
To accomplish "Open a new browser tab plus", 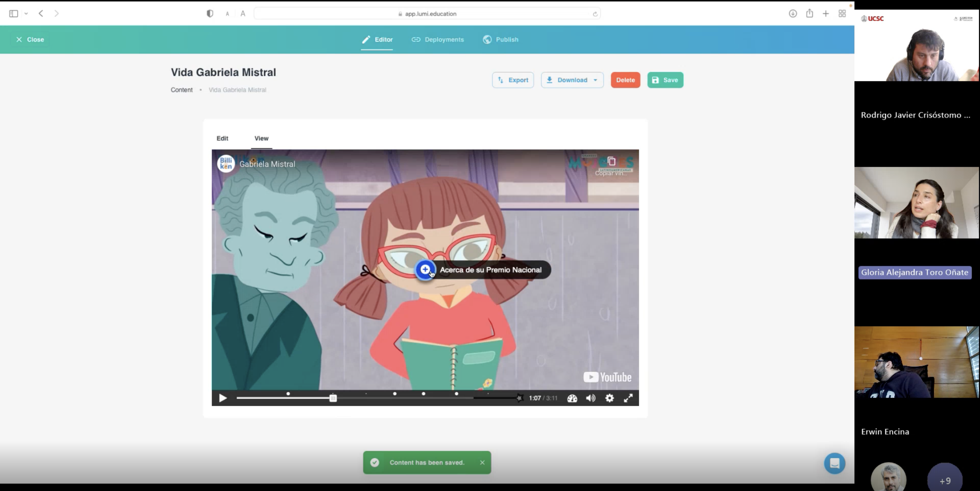I will point(826,14).
